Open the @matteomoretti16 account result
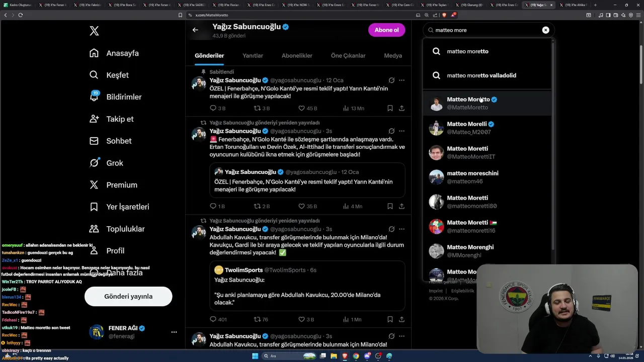 [487, 226]
